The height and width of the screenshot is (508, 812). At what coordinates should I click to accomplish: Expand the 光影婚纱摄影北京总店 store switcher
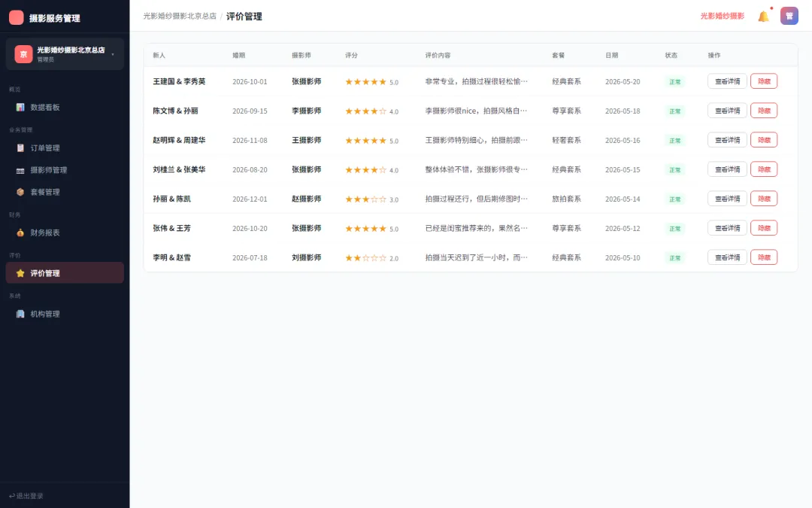65,54
